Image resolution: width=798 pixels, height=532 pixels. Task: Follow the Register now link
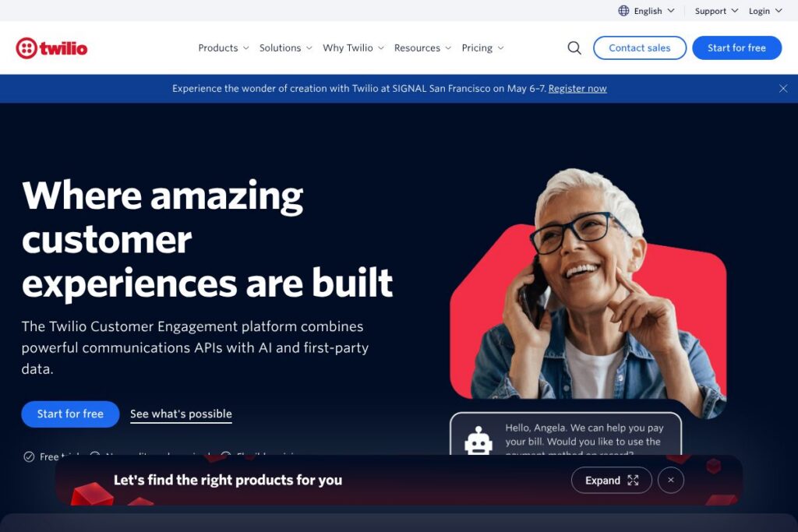pyautogui.click(x=577, y=89)
